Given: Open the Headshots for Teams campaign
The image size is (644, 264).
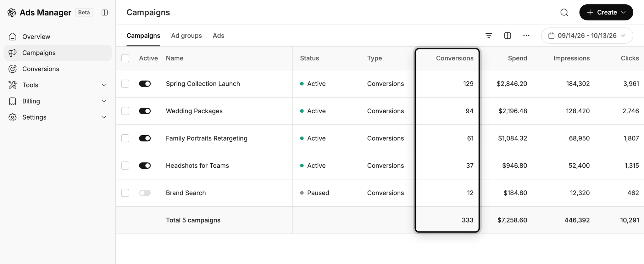Looking at the screenshot, I should (x=197, y=166).
